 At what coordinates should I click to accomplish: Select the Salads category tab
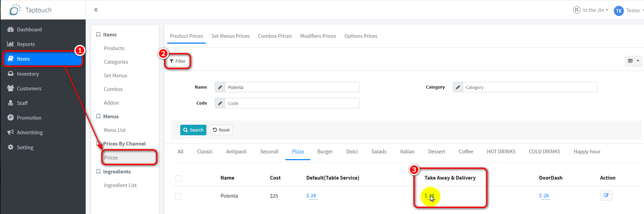[x=379, y=152]
